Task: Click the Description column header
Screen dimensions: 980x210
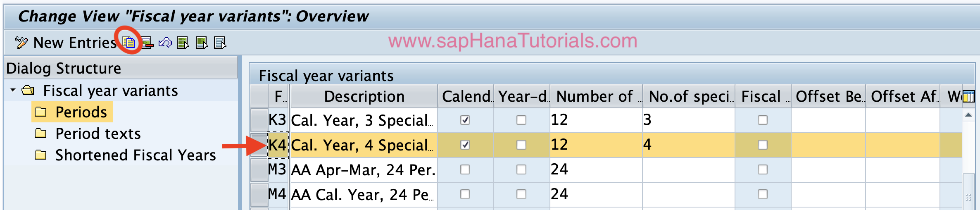Action: 364,96
